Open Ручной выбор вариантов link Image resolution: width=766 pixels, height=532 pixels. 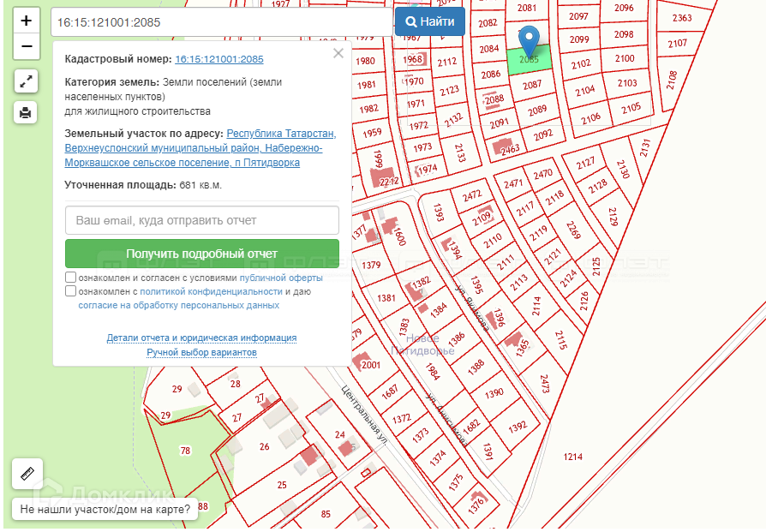201,353
